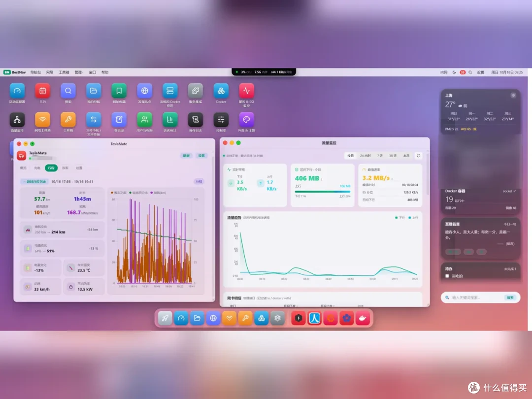
Task: Open the 搜索 search app icon on the desktop
Action: [68, 91]
